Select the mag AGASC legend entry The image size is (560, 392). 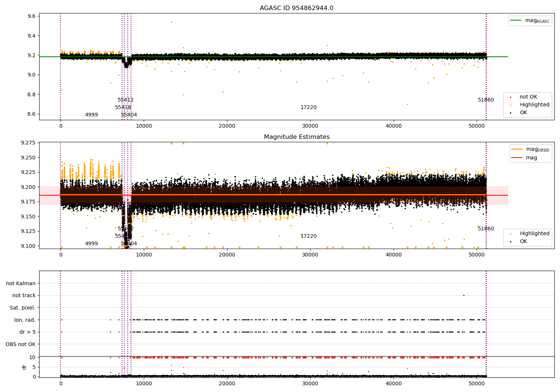(530, 21)
